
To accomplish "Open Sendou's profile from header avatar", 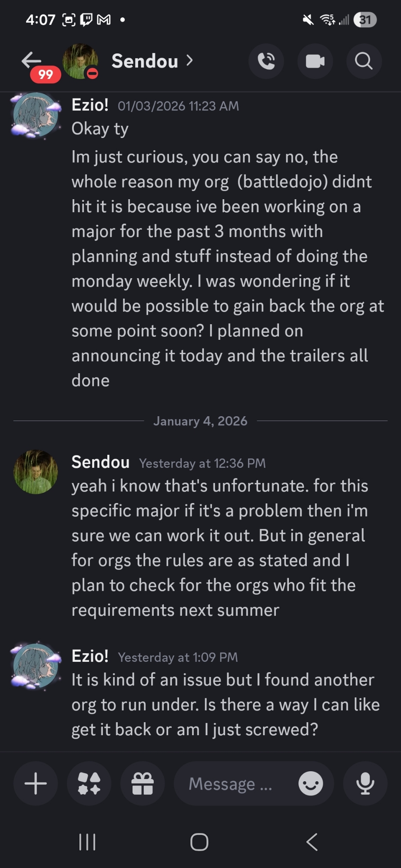I will [x=80, y=61].
